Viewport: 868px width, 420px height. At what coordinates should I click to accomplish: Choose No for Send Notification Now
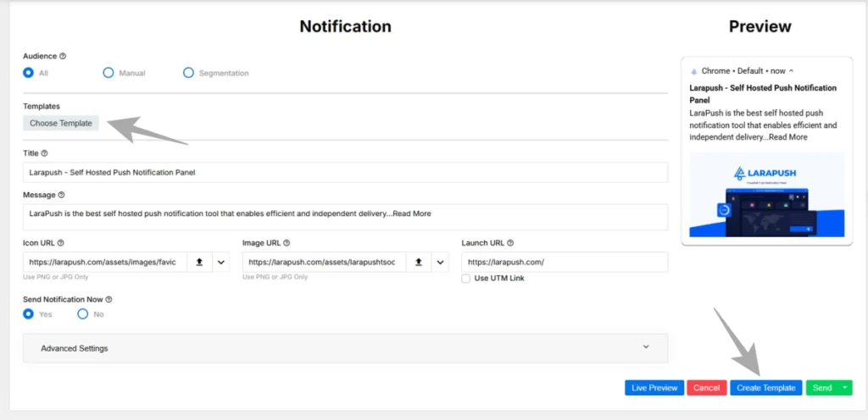(82, 314)
